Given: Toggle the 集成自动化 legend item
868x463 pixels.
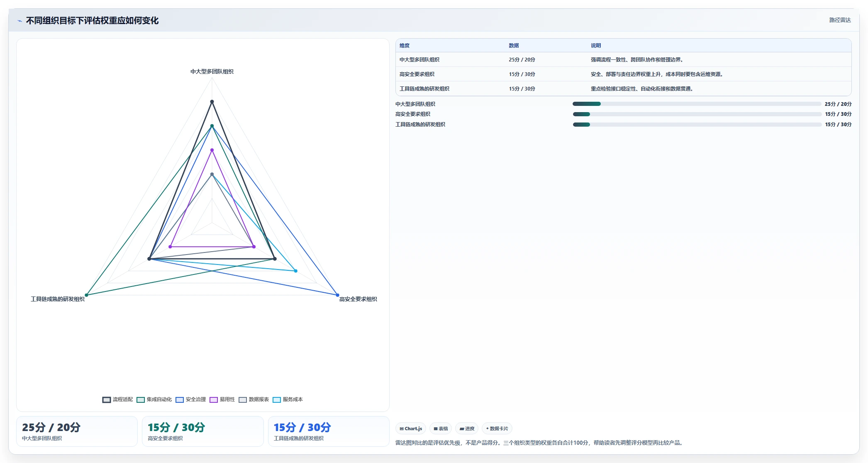Looking at the screenshot, I should point(154,399).
